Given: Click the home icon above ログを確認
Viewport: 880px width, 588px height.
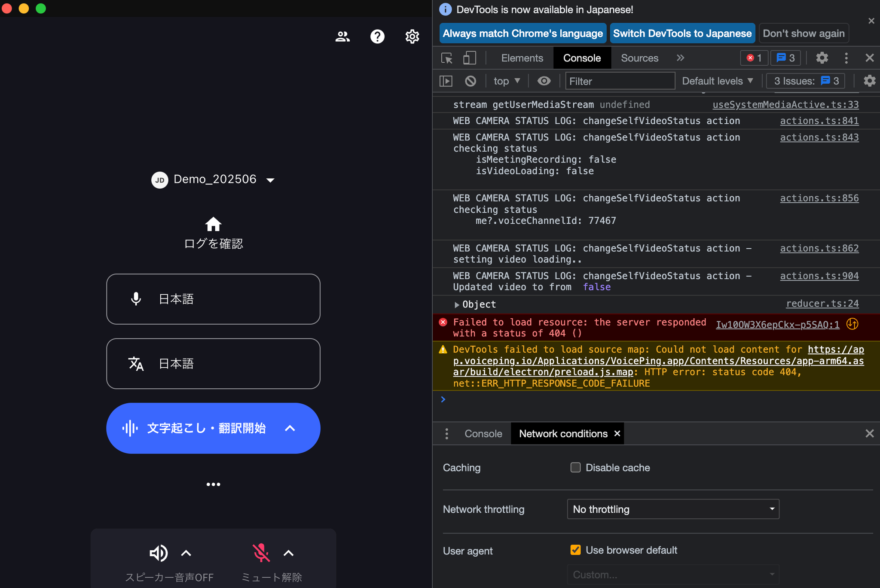Looking at the screenshot, I should [x=213, y=224].
